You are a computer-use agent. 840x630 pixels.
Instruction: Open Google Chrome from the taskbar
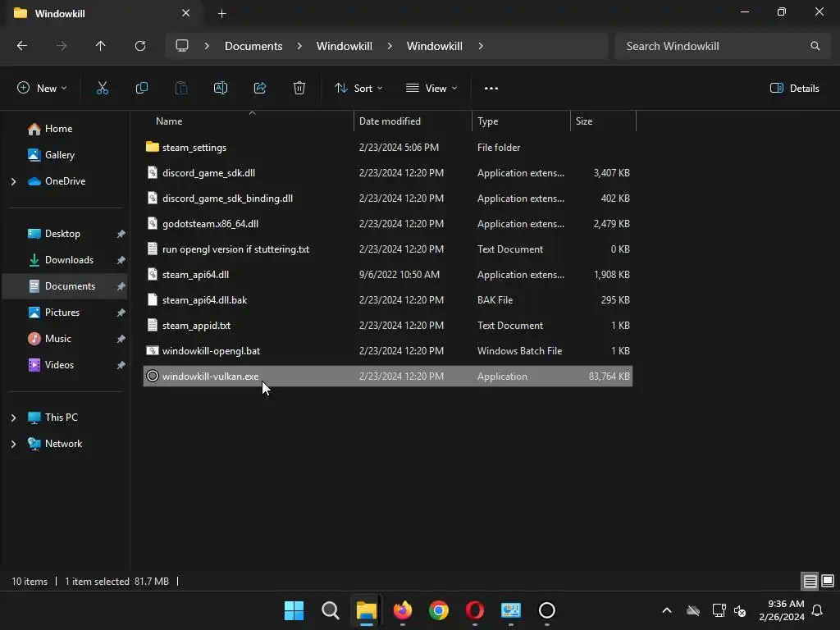click(x=439, y=610)
